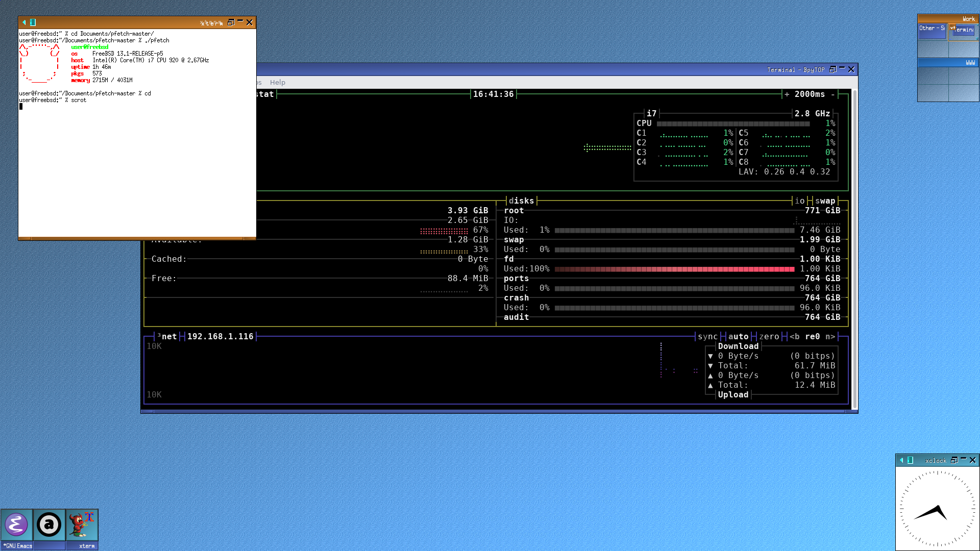Switch to previous network interface with <b
The width and height of the screenshot is (980, 551).
coord(794,337)
